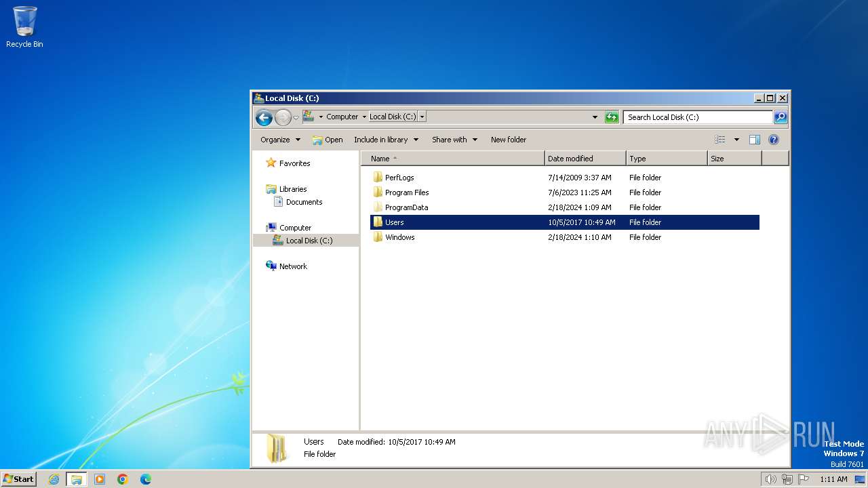868x488 pixels.
Task: Select Local Disk (C:) breadcrumb segment
Action: click(393, 117)
